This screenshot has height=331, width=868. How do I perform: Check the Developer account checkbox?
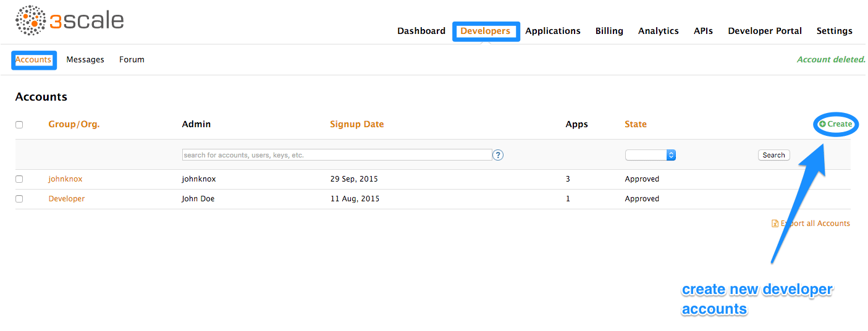(19, 199)
